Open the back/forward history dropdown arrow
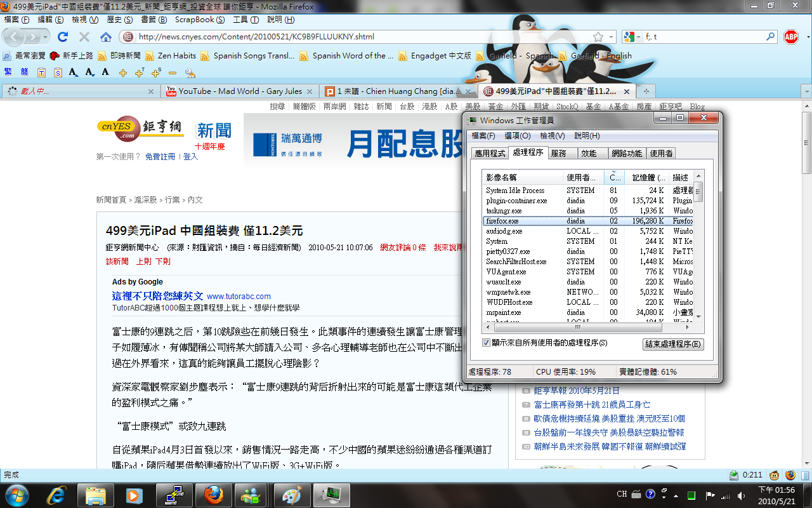Screen dimensions: 812x508 [46, 37]
